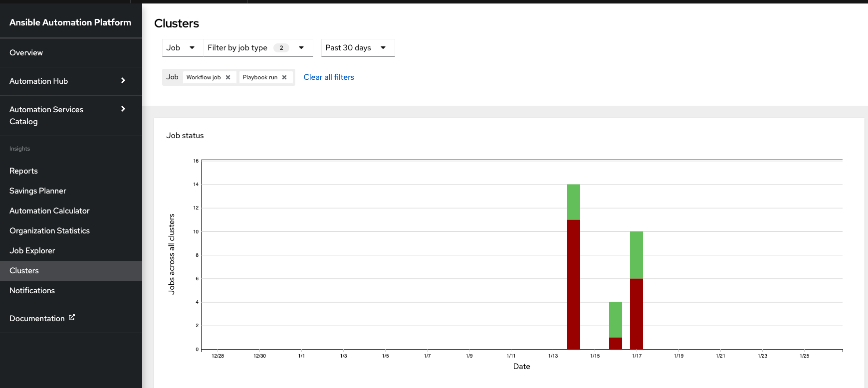Open Reports in the sidebar
The height and width of the screenshot is (388, 868).
[x=24, y=171]
